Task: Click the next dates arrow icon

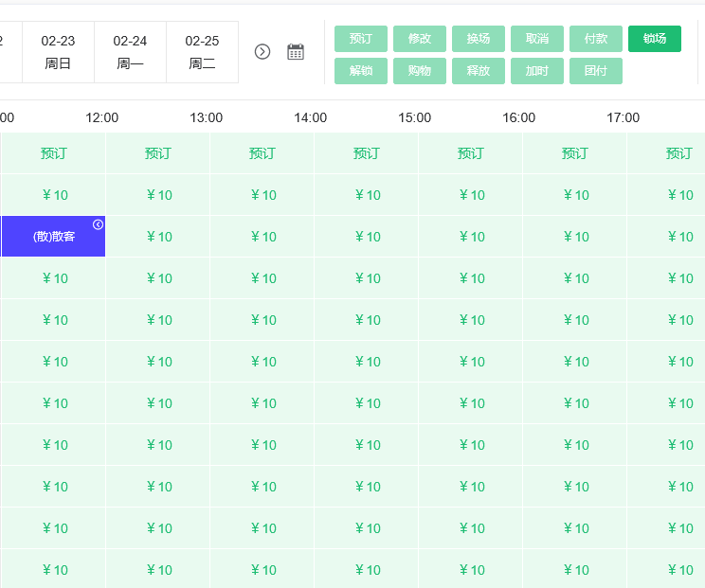Action: 262,51
